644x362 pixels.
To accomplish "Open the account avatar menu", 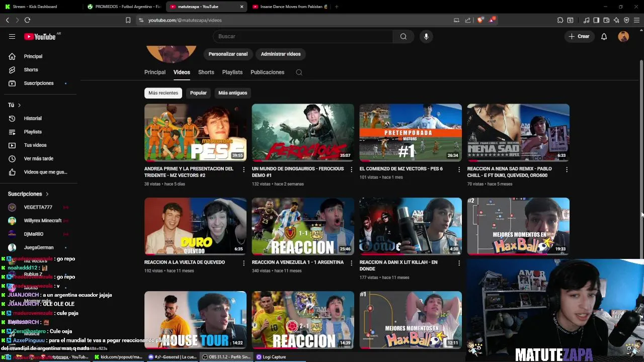I will point(623,36).
